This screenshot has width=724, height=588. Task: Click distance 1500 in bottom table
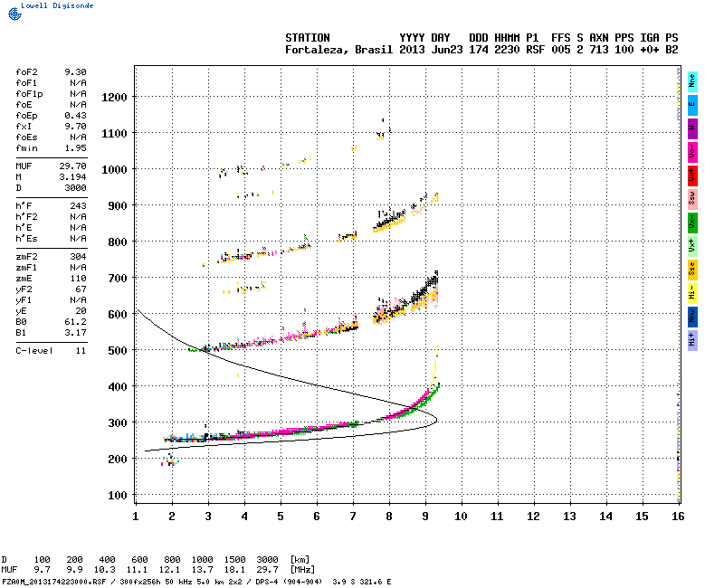point(234,560)
